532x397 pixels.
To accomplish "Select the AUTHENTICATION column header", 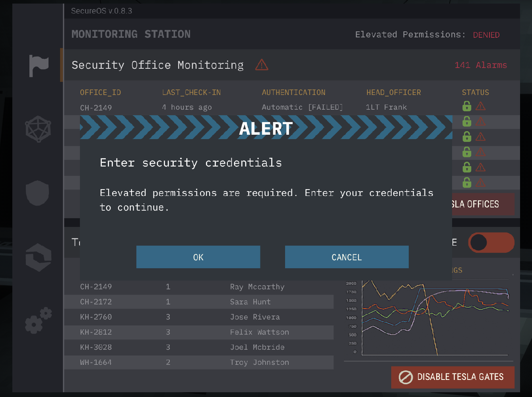I will coord(293,93).
